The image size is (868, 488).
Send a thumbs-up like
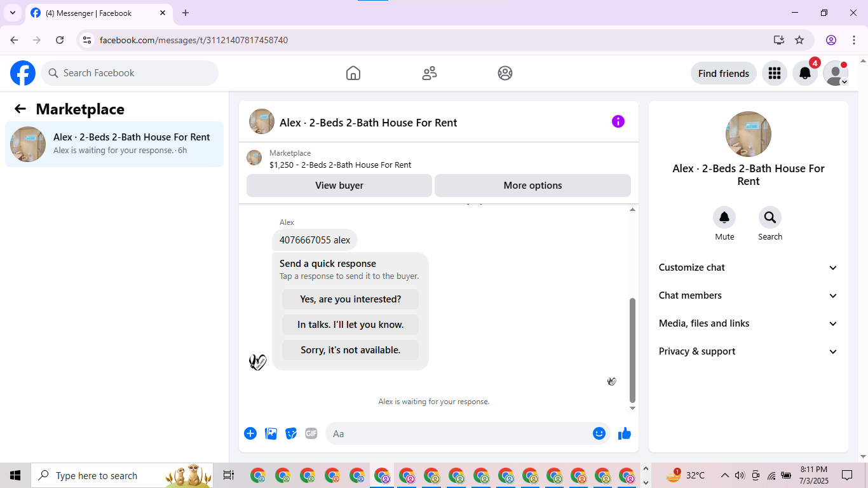point(625,433)
